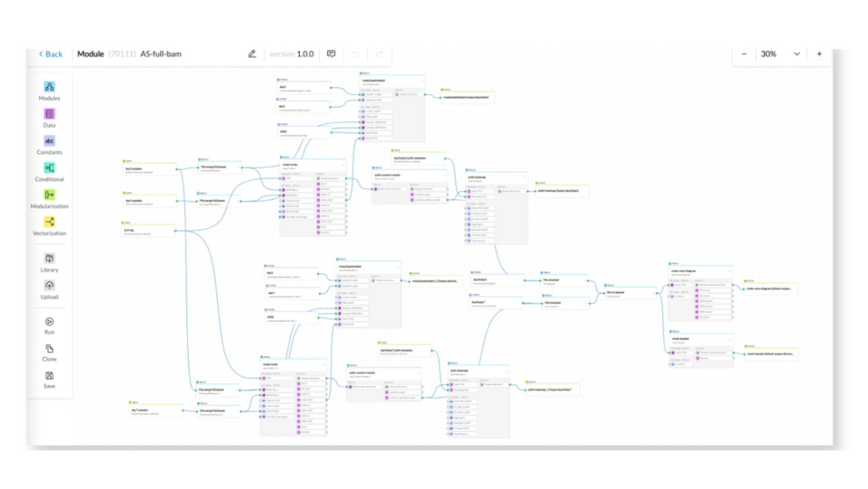Edit module name with pencil icon

tap(252, 54)
